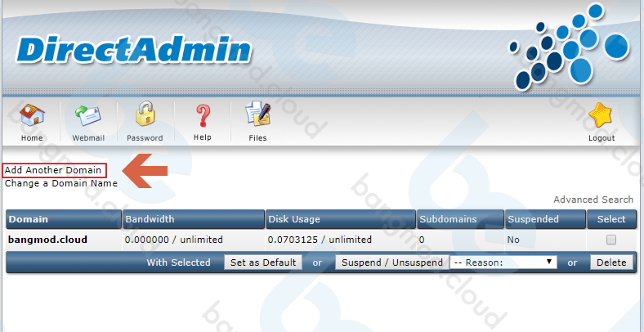This screenshot has height=332, width=644.
Task: Click the Password padlock icon
Action: tap(145, 114)
